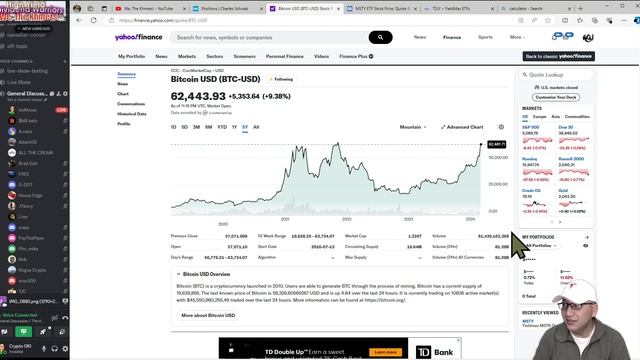Go back using the browser back arrow
This screenshot has width=640, height=360.
point(79,20)
